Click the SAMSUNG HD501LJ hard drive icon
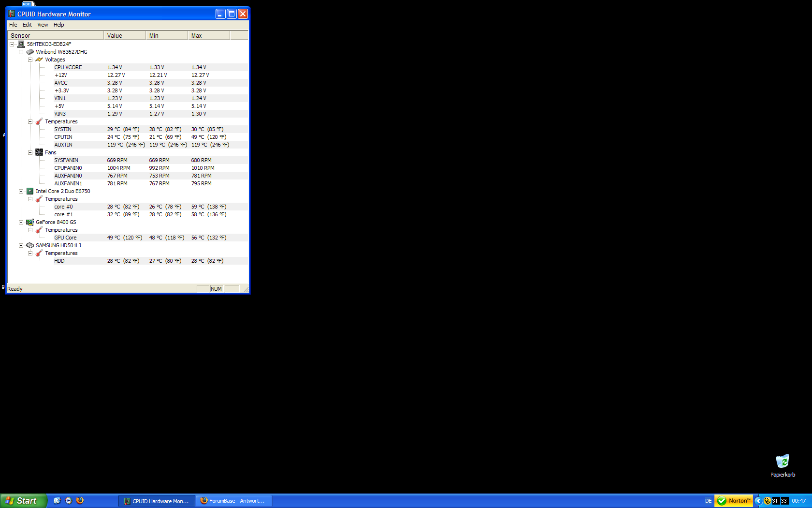The width and height of the screenshot is (812, 508). click(30, 245)
